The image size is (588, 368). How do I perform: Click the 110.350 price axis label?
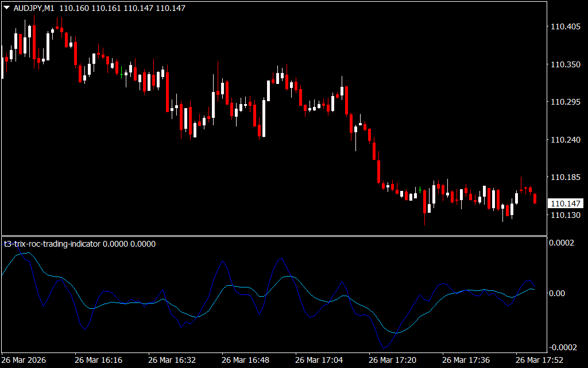click(565, 64)
